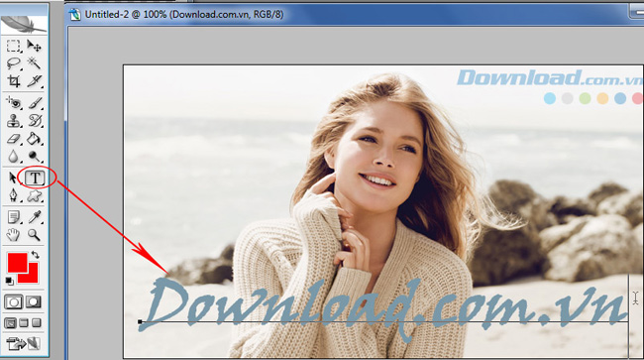Choose Standard Screen Mode
Image resolution: width=644 pixels, height=360 pixels.
(10, 323)
